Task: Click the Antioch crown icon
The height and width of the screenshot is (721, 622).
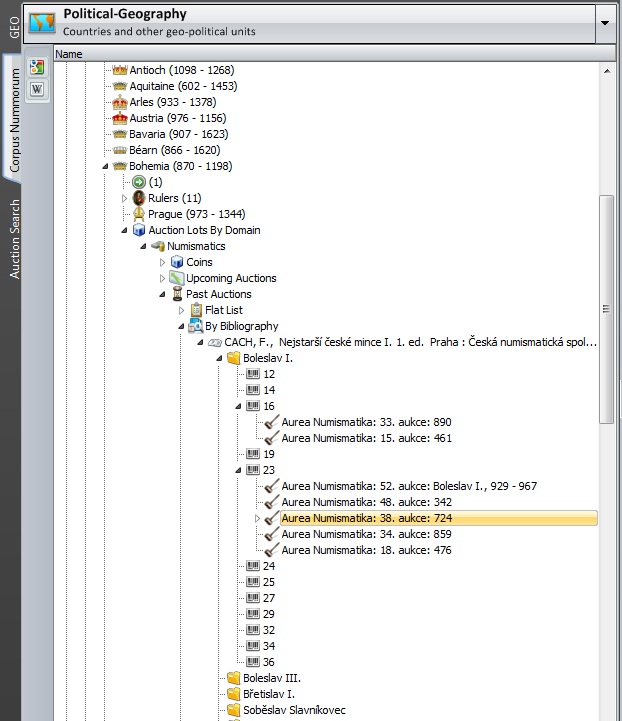Action: pyautogui.click(x=120, y=70)
